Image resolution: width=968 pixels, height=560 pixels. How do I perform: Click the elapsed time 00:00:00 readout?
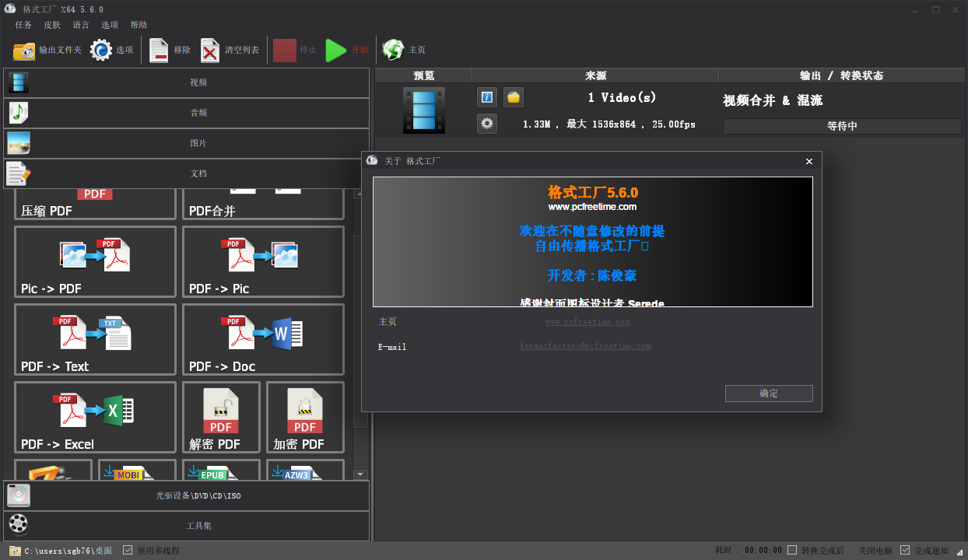763,550
